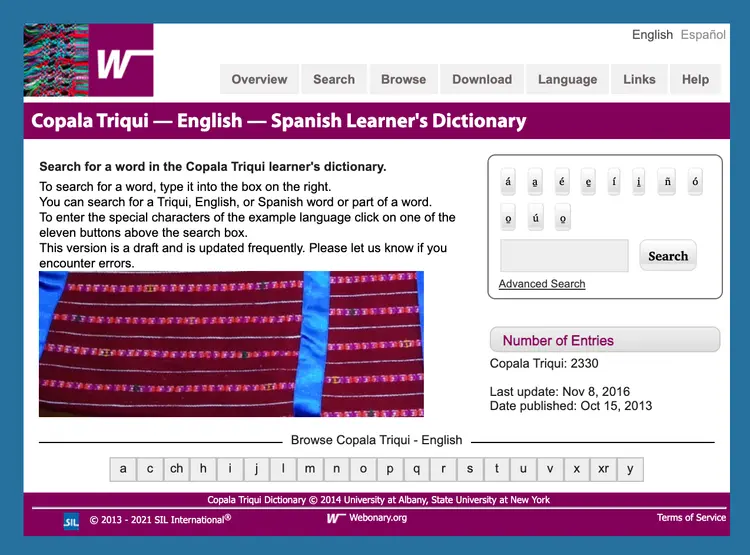
Task: Insert the é special character
Action: [x=562, y=182]
